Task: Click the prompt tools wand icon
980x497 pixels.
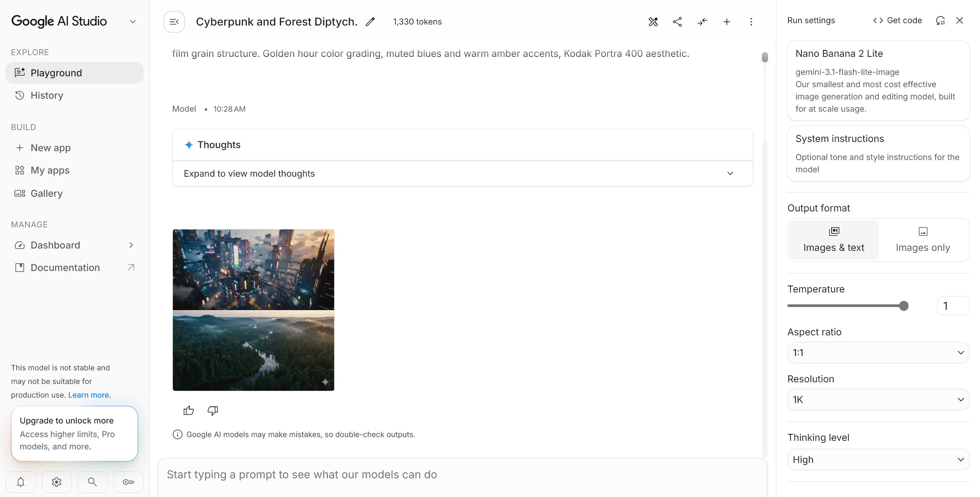Action: click(653, 22)
